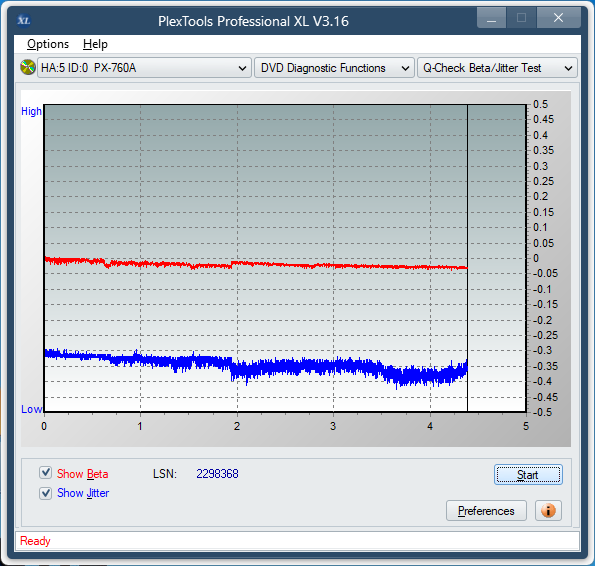
Task: Minimize the PlexTools window
Action: 491,18
